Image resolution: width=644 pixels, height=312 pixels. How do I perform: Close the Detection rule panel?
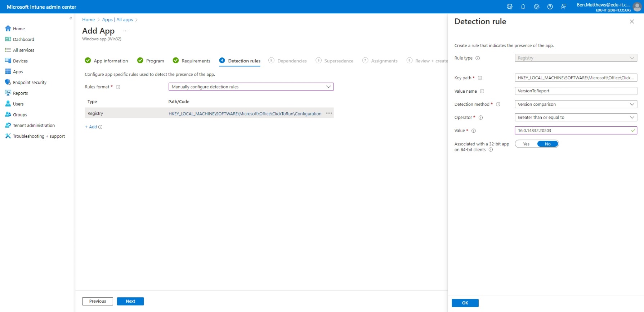632,22
